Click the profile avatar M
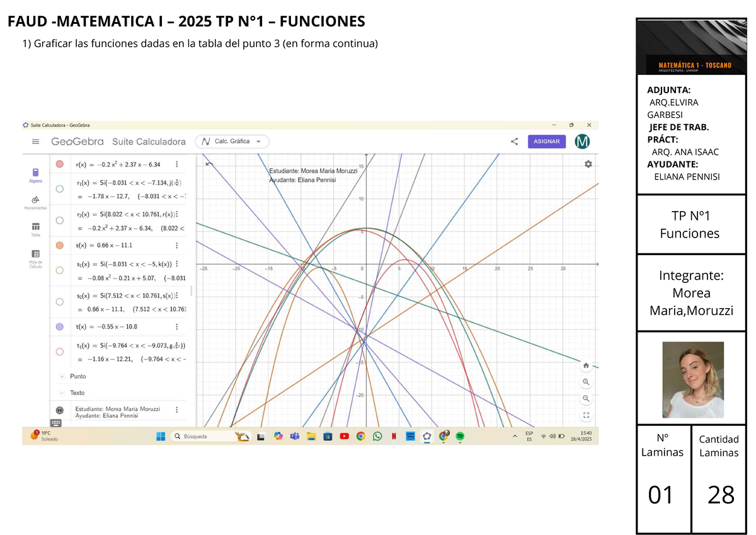The height and width of the screenshot is (535, 756). coord(582,141)
